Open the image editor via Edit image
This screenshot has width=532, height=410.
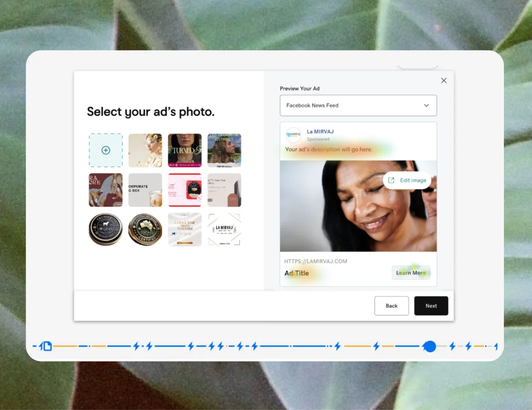tap(407, 180)
